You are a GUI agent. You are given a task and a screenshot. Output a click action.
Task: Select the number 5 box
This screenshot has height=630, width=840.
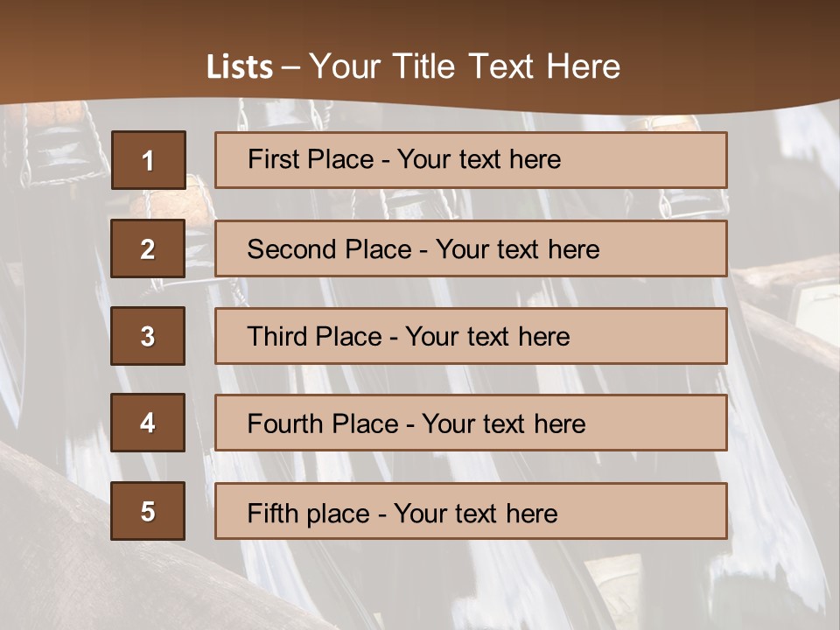[x=148, y=511]
